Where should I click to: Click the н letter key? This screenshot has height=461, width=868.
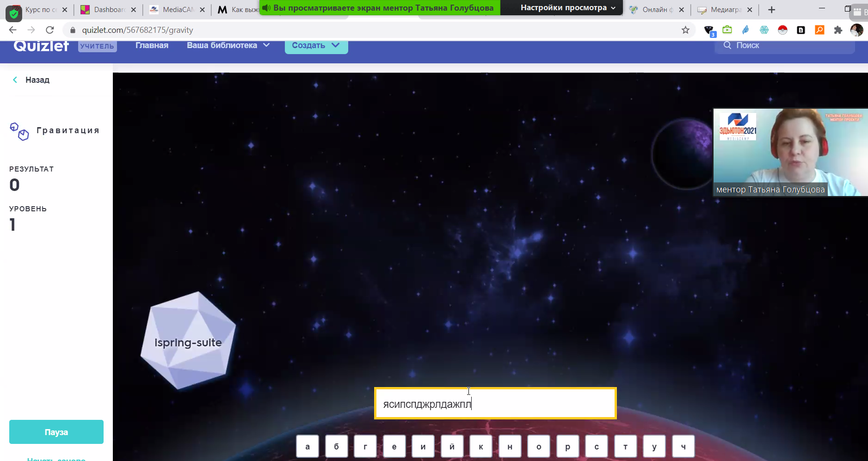coord(510,447)
